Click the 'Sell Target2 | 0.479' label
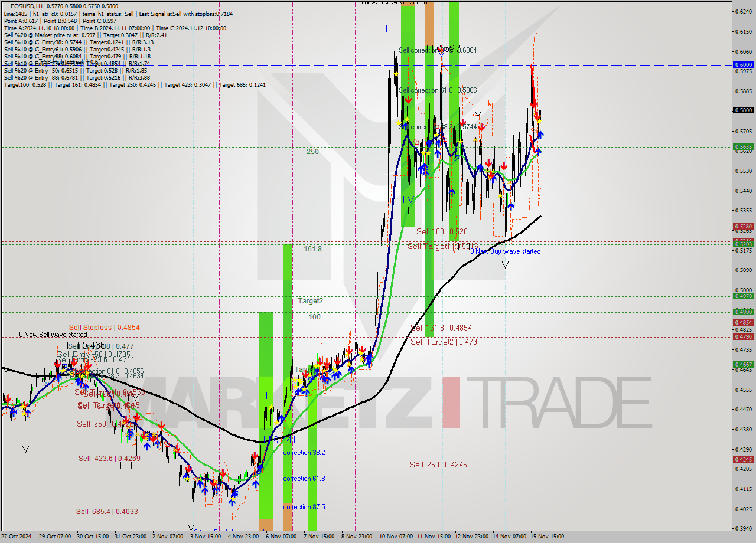Viewport: 756px width, 543px height. point(444,342)
